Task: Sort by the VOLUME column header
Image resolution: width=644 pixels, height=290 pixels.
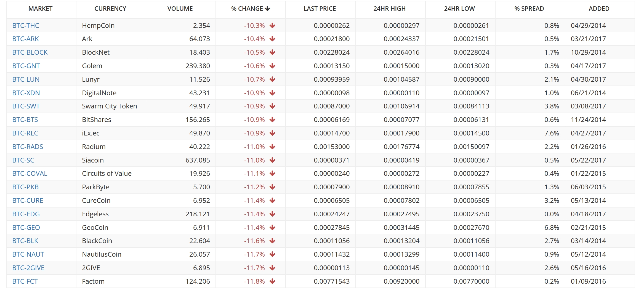Action: click(x=180, y=9)
